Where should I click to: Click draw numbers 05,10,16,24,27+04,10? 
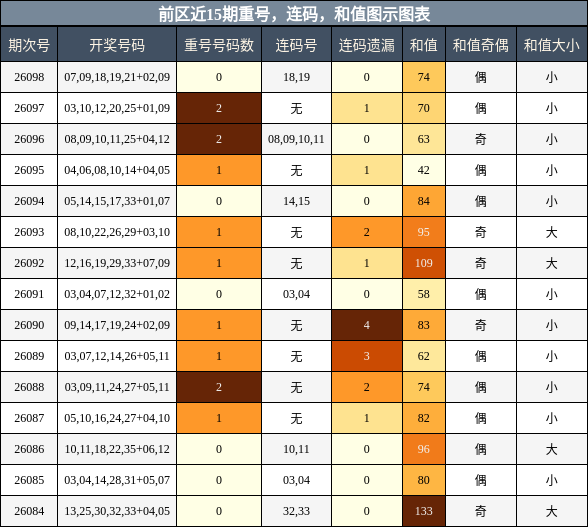click(117, 418)
